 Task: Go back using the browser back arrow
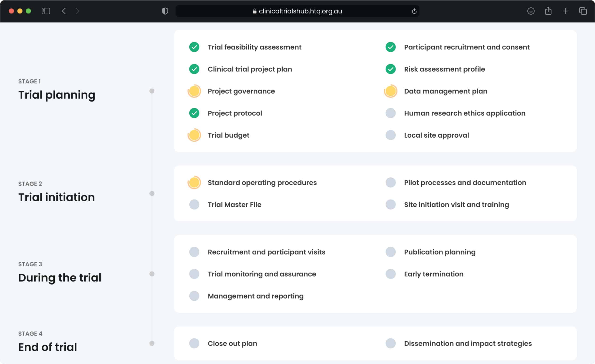[64, 11]
